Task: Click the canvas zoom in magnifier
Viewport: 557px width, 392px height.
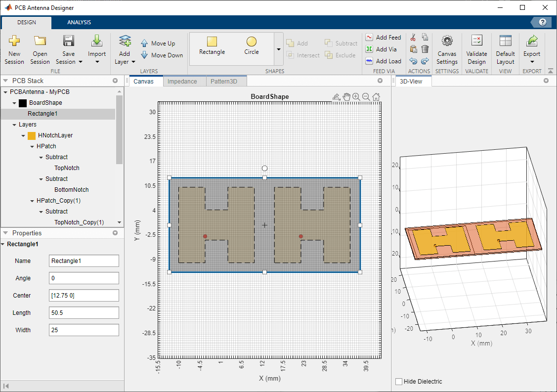Action: [x=356, y=97]
